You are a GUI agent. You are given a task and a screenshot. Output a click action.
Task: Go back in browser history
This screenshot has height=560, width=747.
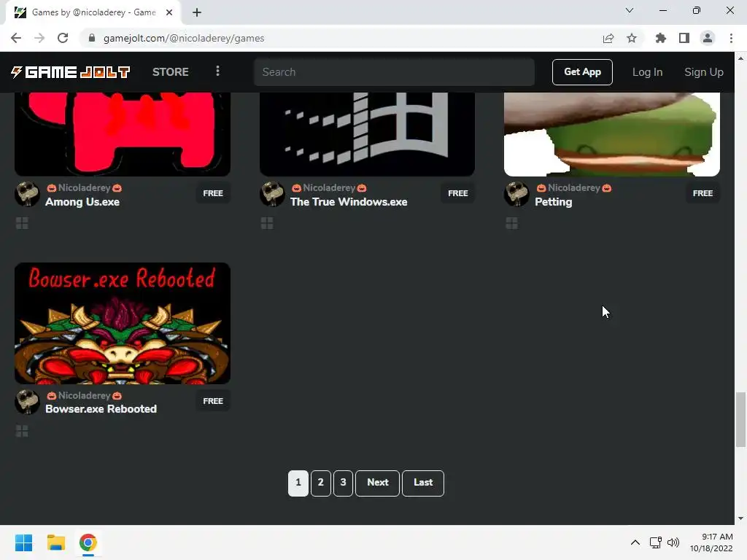tap(16, 38)
